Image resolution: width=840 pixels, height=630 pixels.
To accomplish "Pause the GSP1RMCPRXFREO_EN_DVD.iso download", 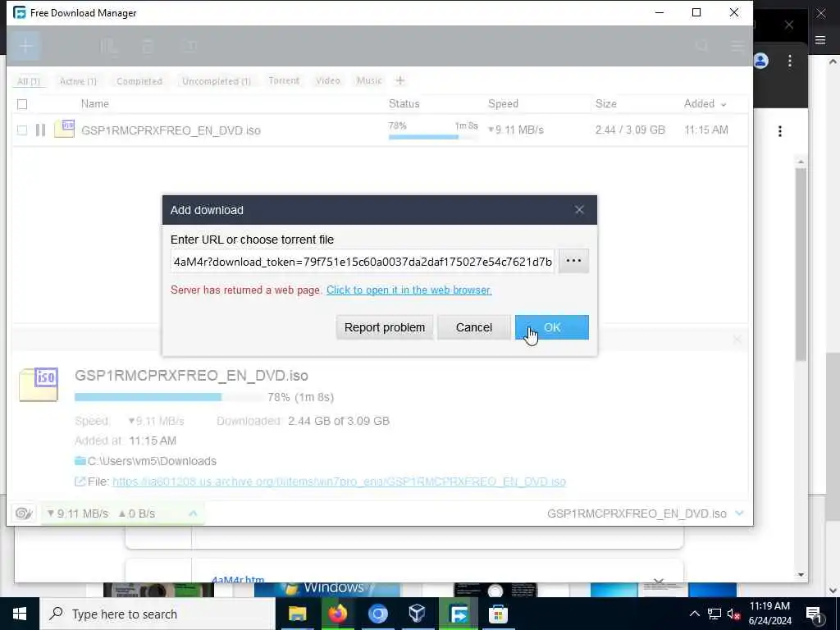I will point(40,130).
